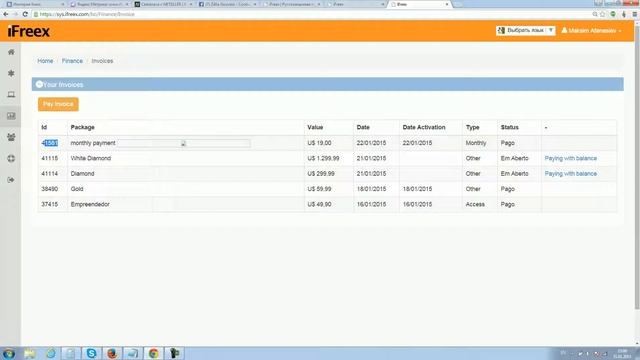
Task: Click the Home breadcrumb link
Action: pyautogui.click(x=45, y=61)
